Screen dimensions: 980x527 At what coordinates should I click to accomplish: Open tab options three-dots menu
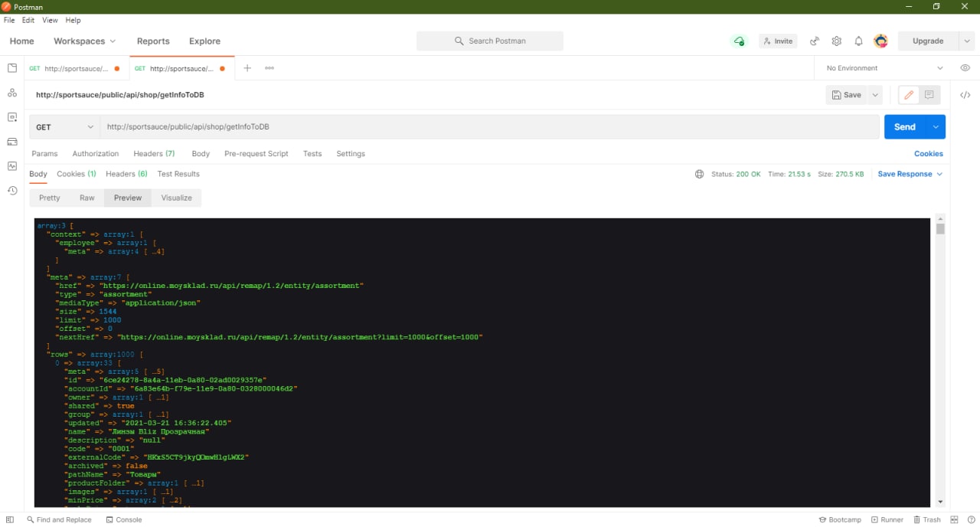click(269, 68)
